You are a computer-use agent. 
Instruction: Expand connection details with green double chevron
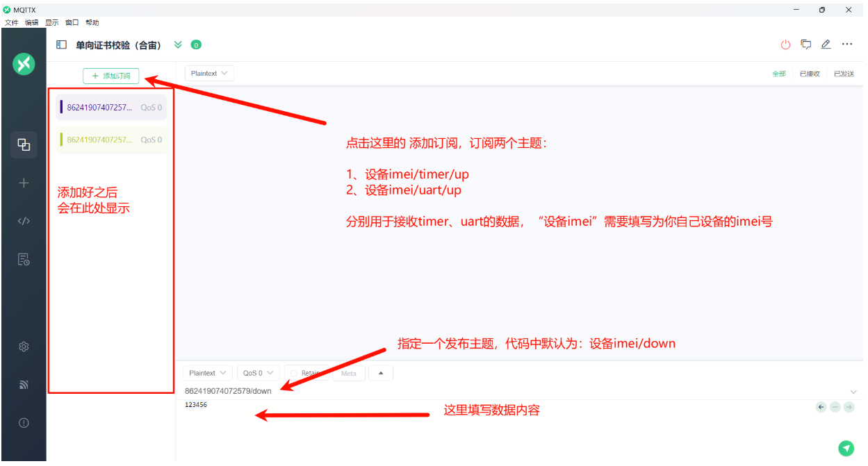click(x=178, y=44)
